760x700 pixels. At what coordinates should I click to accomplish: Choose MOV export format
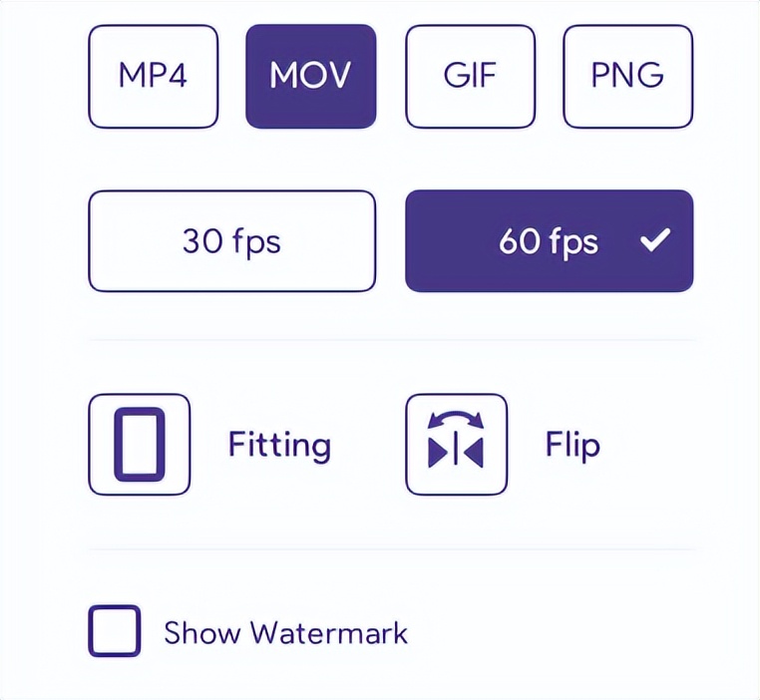click(x=310, y=77)
